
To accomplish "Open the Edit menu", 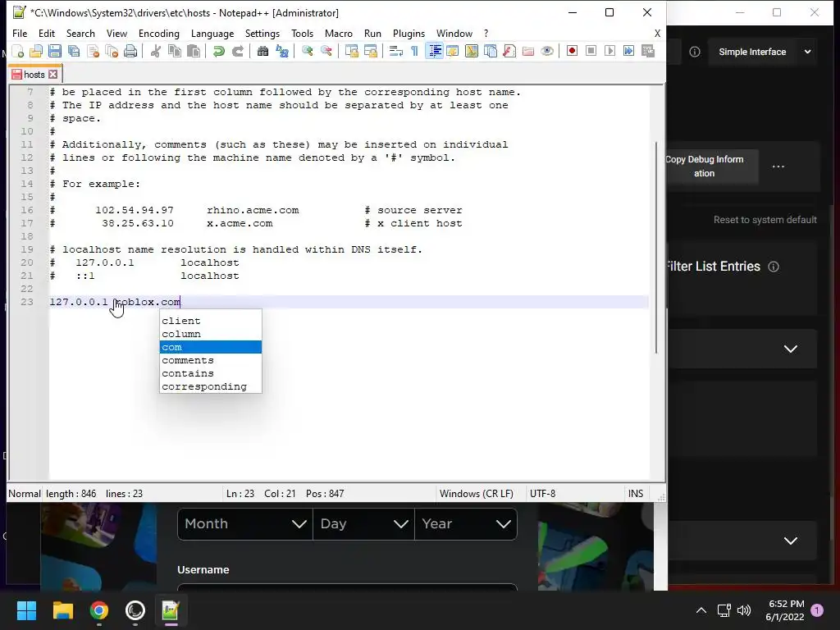I will tap(47, 33).
